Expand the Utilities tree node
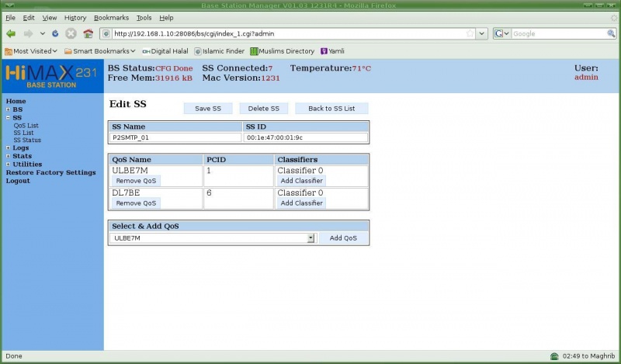 tap(8, 164)
